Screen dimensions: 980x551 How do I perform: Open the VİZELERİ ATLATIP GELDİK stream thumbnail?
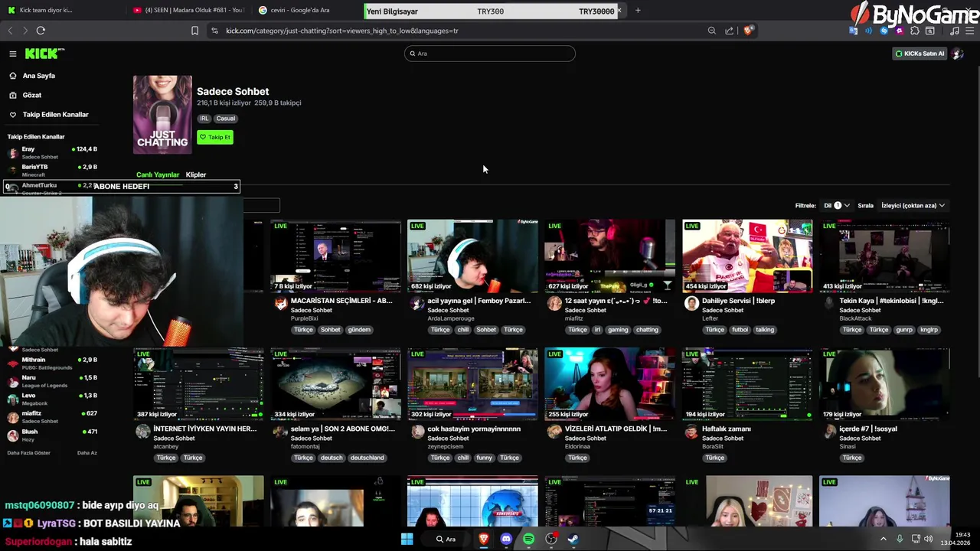tap(610, 384)
